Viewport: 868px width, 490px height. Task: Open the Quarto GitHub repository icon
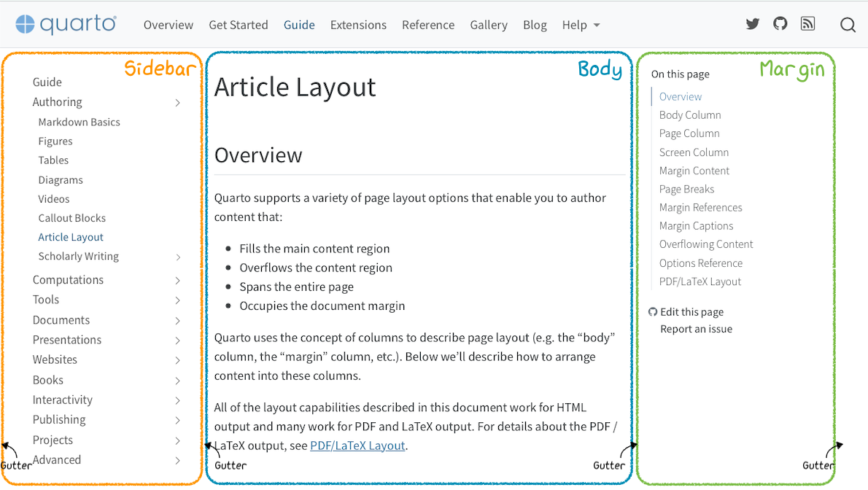tap(780, 23)
